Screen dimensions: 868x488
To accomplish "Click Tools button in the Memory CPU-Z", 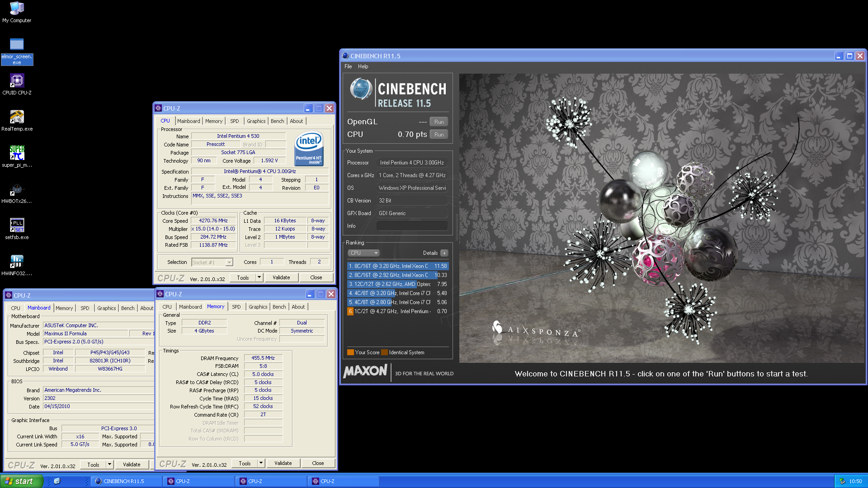I will [245, 463].
